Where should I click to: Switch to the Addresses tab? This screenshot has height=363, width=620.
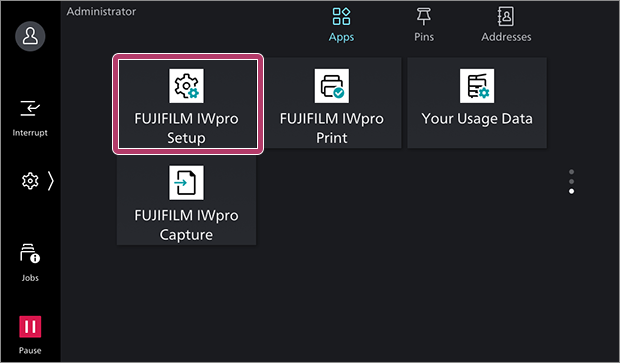pos(506,25)
